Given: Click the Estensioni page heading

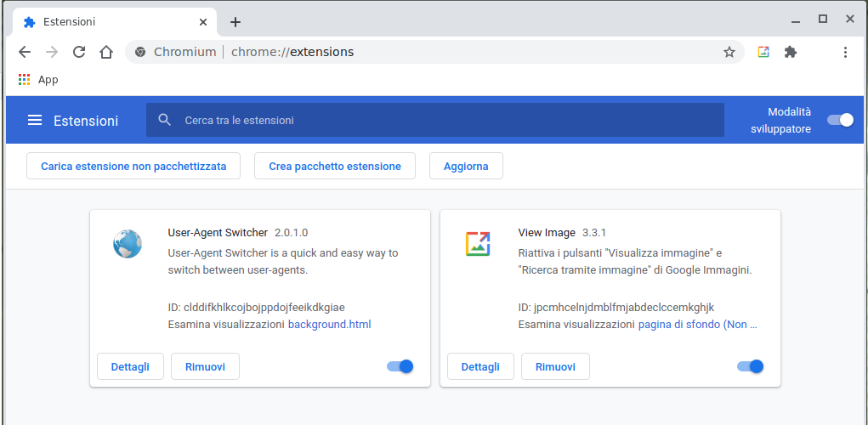Looking at the screenshot, I should point(86,121).
